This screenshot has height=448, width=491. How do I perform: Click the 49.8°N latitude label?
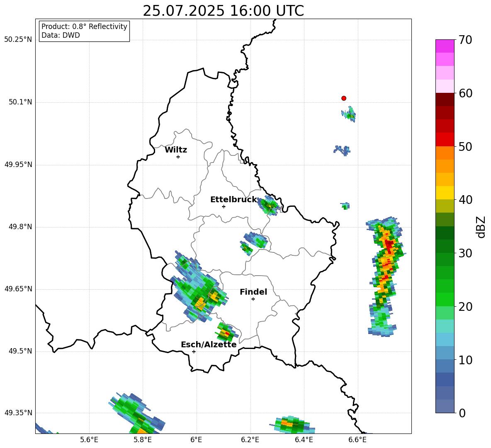tap(20, 227)
